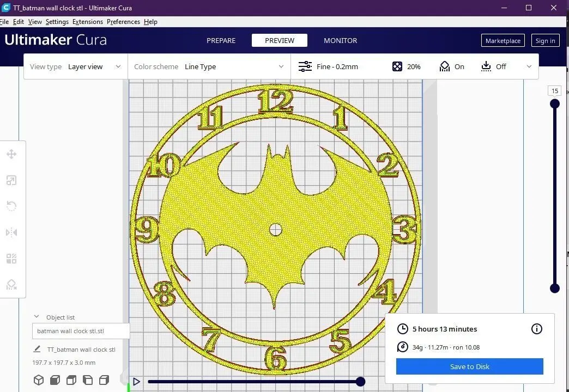Switch to the PREVIEW stage tab
Viewport: 569px width, 392px height.
point(280,40)
